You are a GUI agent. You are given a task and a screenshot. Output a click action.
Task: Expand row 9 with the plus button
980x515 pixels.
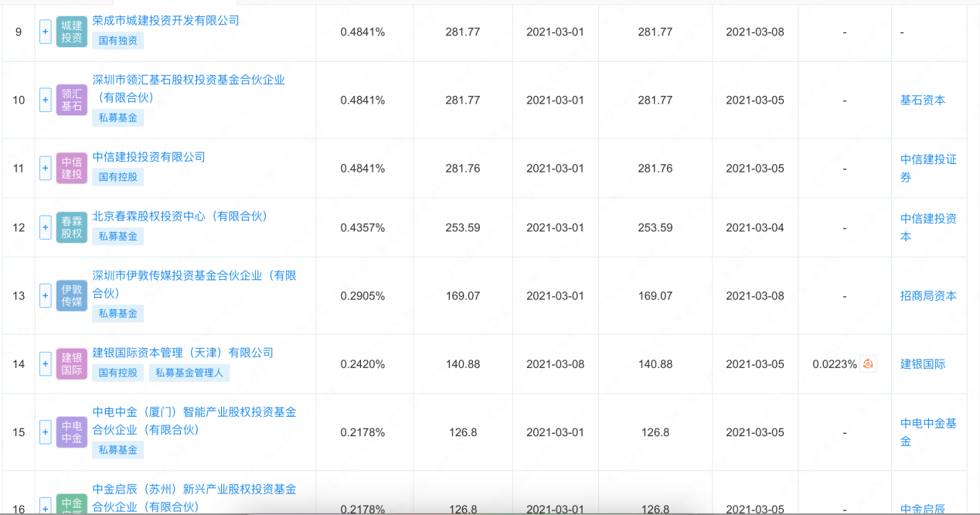click(45, 32)
